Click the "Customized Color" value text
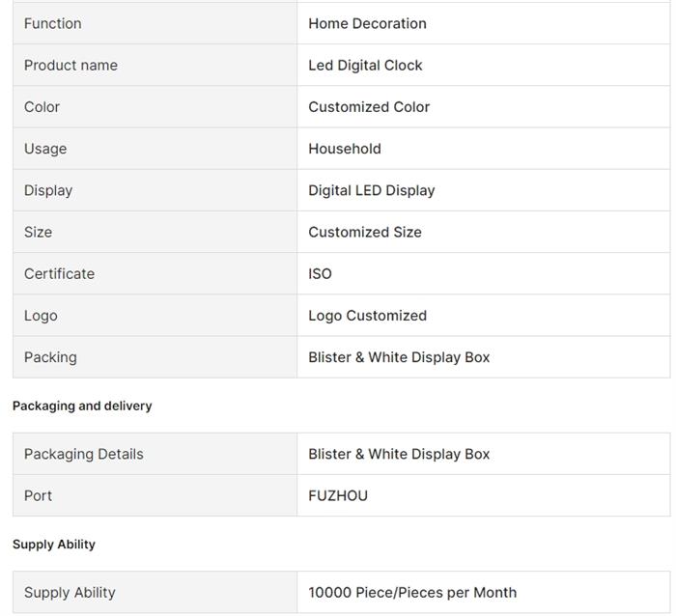 (369, 106)
